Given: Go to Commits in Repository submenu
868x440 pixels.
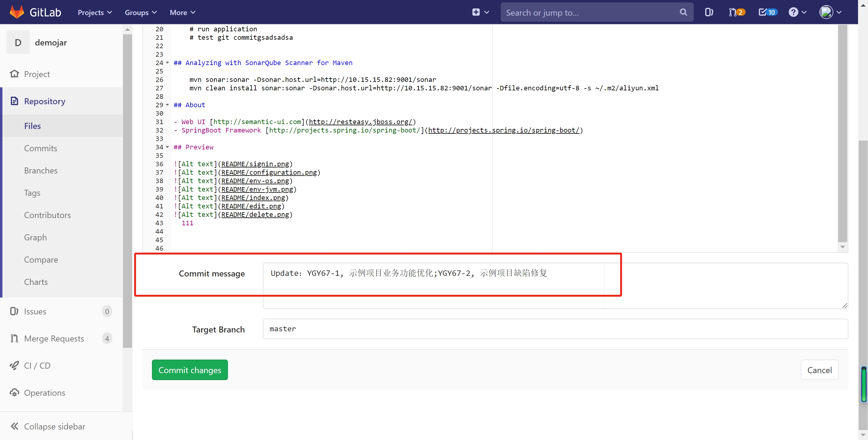Looking at the screenshot, I should (40, 148).
